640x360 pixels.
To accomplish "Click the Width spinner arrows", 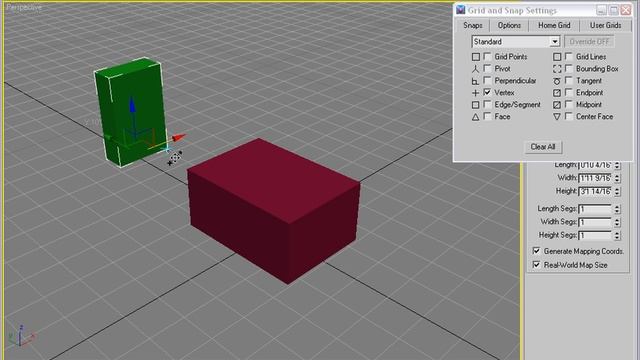I will coord(617,178).
